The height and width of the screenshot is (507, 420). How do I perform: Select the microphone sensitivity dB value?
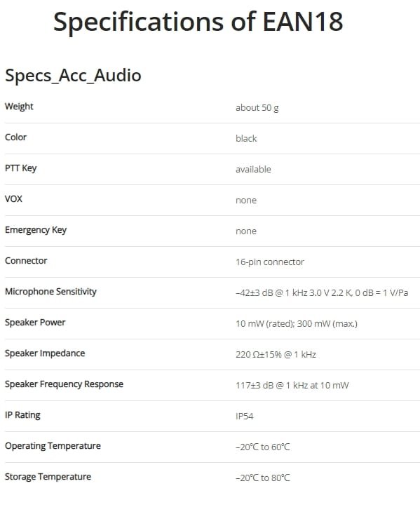[x=322, y=292]
